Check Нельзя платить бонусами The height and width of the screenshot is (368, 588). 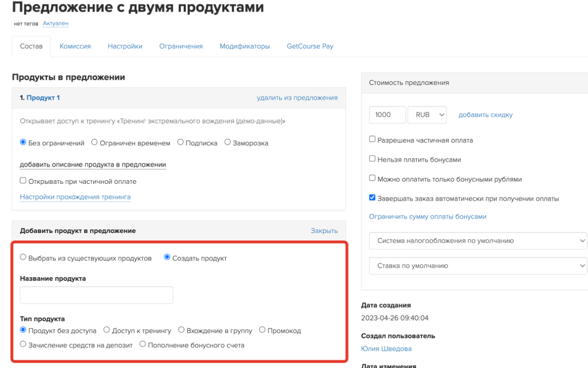[372, 159]
